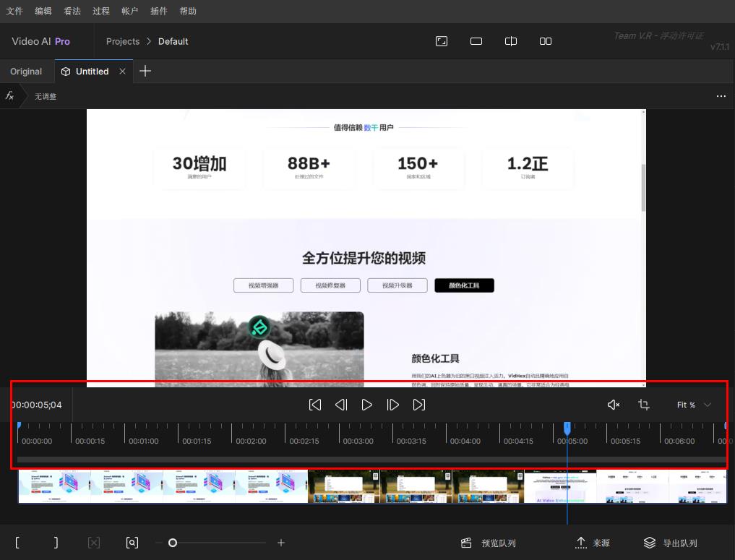Viewport: 735px width, 560px height.
Task: Jump to the start of the clip
Action: coord(315,405)
